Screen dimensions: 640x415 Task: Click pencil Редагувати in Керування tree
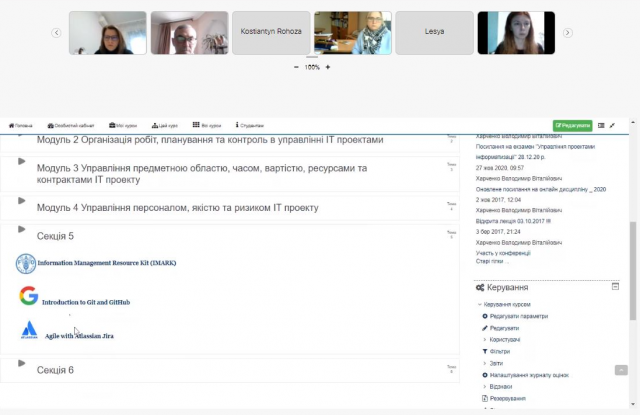click(x=500, y=328)
